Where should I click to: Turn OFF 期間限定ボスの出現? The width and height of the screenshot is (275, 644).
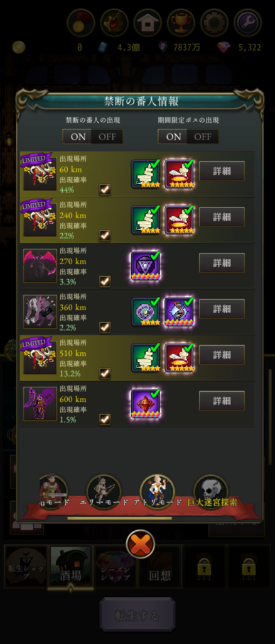pyautogui.click(x=203, y=136)
